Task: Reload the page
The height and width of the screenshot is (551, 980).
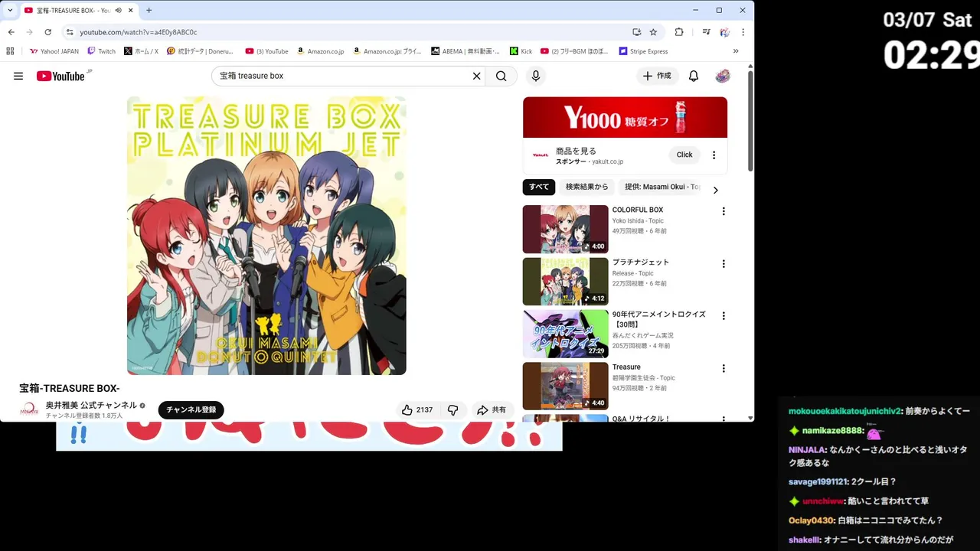Action: 47,32
